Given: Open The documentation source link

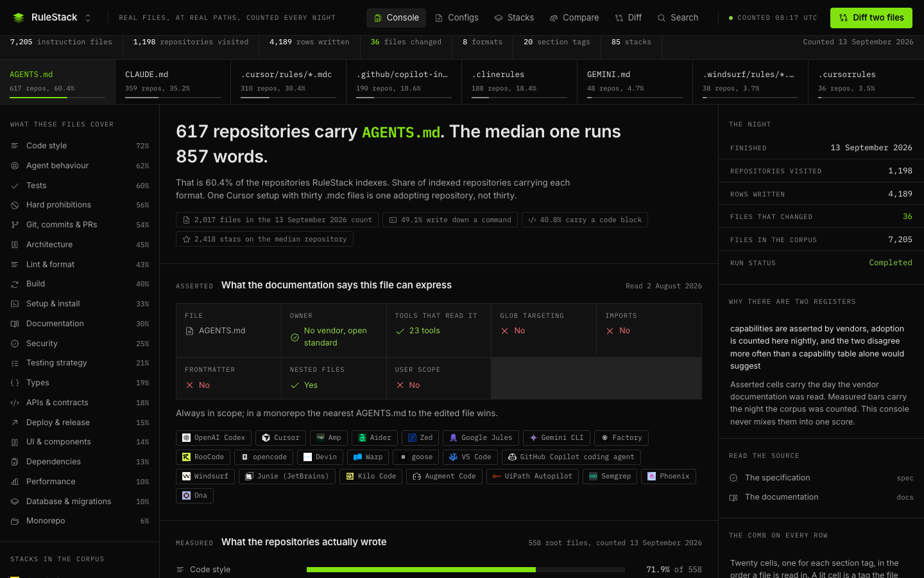Looking at the screenshot, I should click(x=821, y=497).
